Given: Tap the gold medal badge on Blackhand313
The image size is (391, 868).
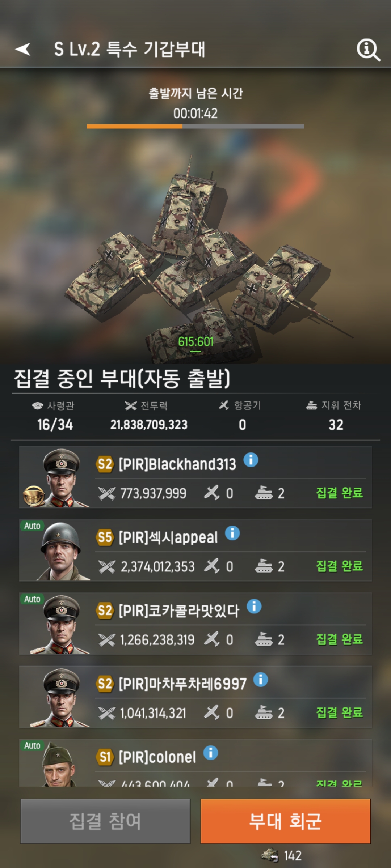Looking at the screenshot, I should 34,495.
